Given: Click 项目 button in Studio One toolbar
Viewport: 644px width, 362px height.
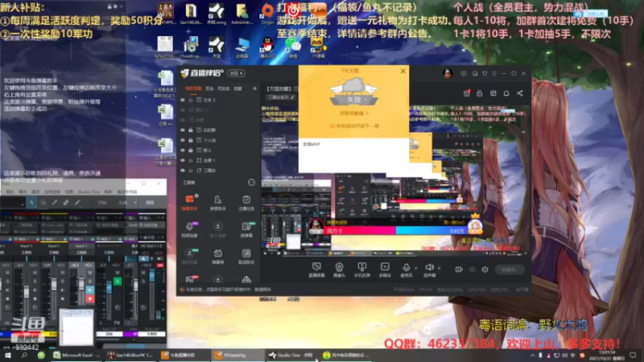Looking at the screenshot, I should tap(150, 203).
